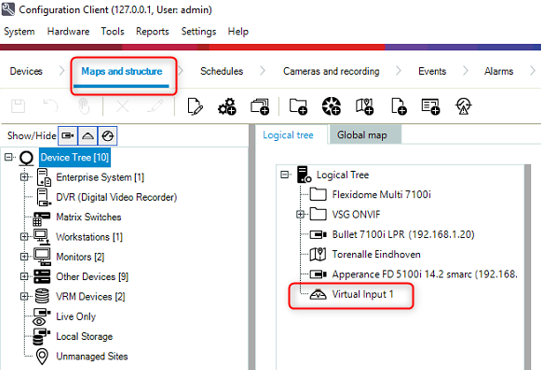Click the Add Document toolbar icon
541x370 pixels.
tap(399, 106)
